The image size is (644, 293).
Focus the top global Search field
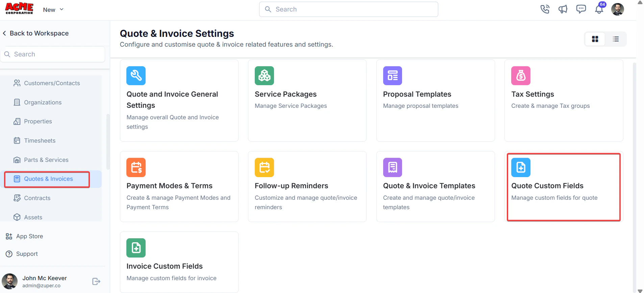pos(348,9)
